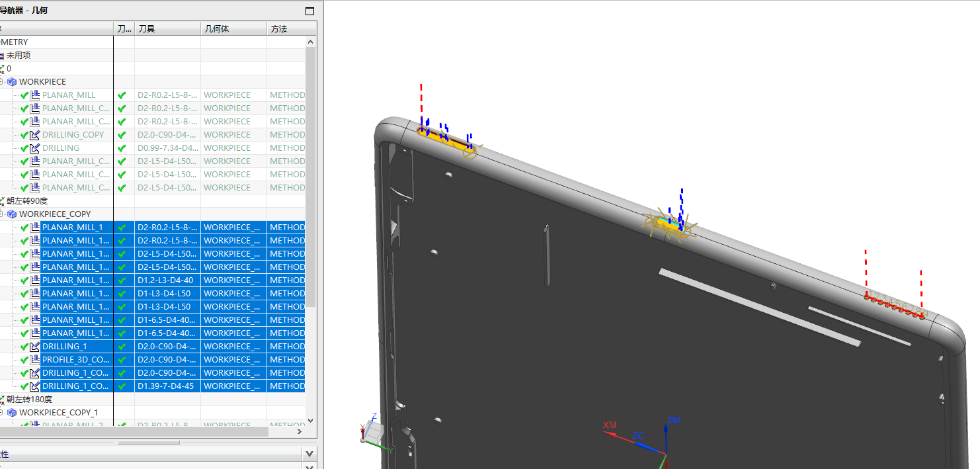Image resolution: width=980 pixels, height=469 pixels.
Task: Click the WORKPIECE_COPY_1 geometry cube icon
Action: click(x=12, y=413)
